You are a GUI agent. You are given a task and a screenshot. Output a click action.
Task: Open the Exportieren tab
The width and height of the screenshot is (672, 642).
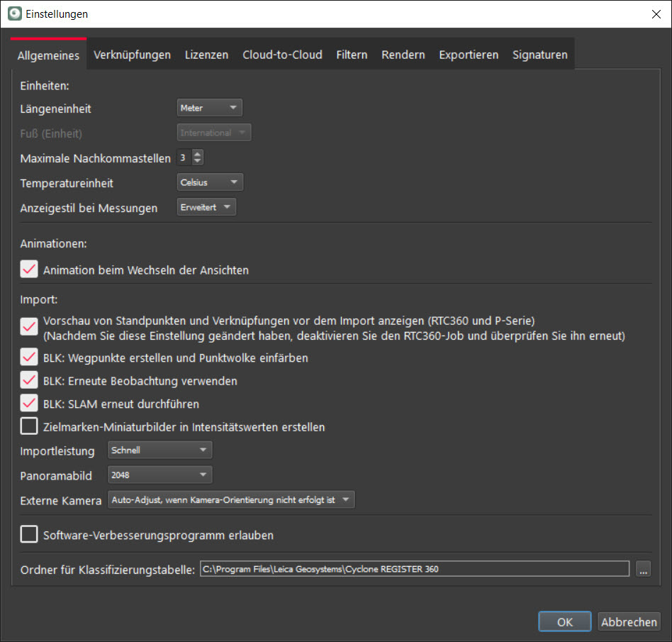[x=469, y=55]
